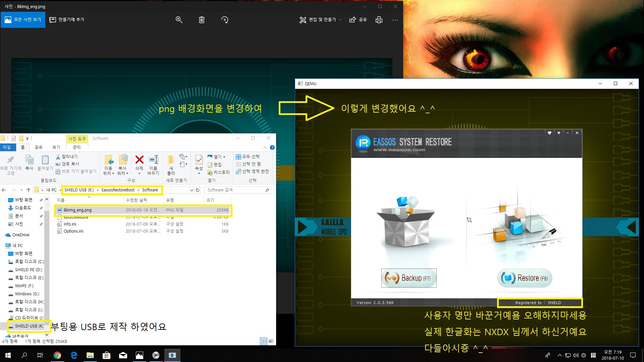Switch to the 보기 ribbon tab
The height and width of the screenshot is (362, 644).
click(x=56, y=147)
